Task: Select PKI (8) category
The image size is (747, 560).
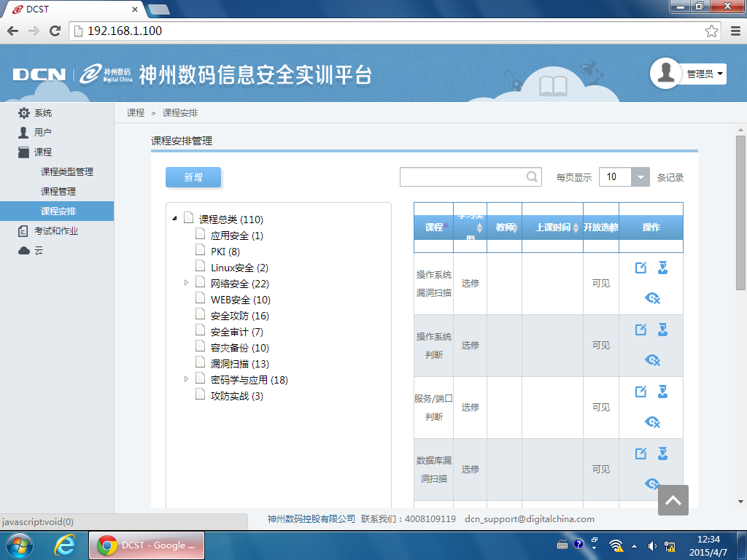Action: [225, 252]
